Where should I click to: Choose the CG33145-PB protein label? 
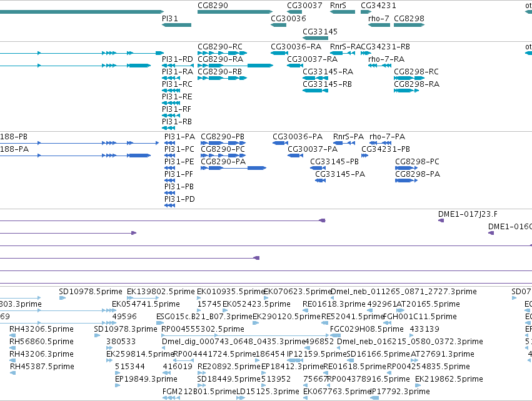[334, 162]
